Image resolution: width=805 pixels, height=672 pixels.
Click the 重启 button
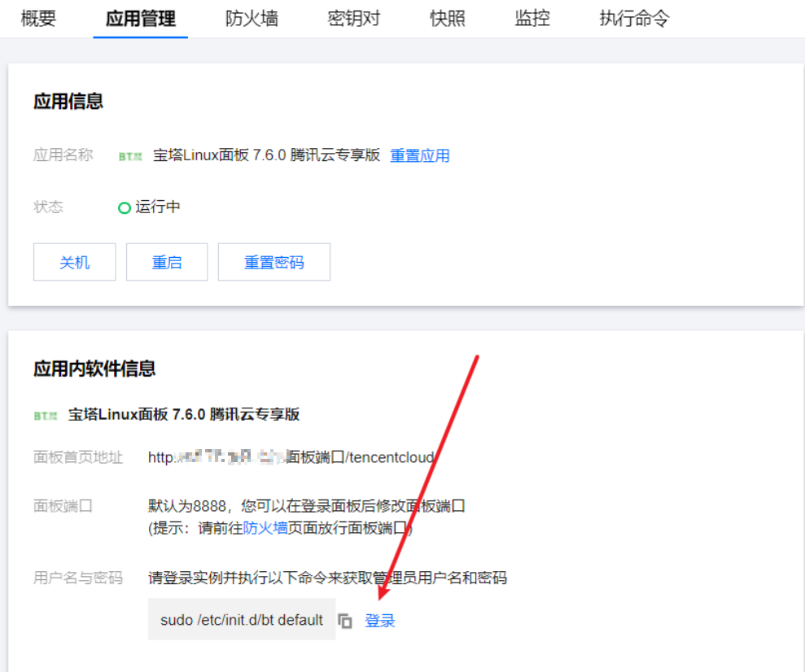click(167, 262)
